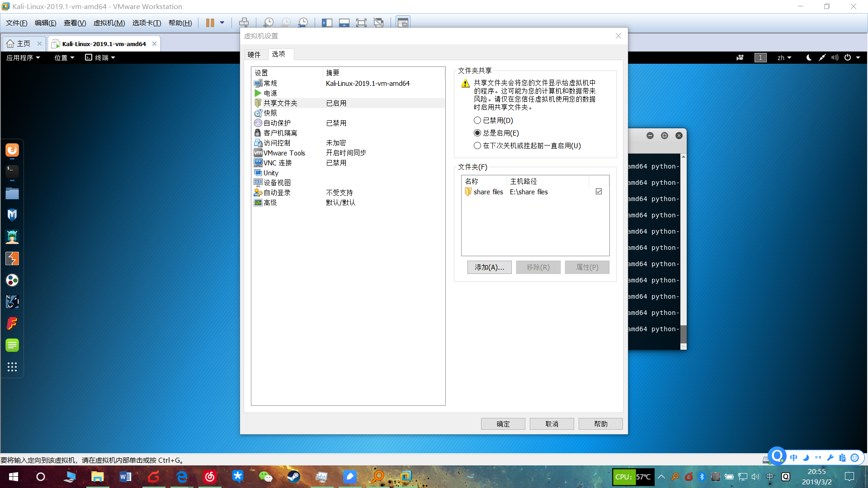Screen dimensions: 868x488
Task: Launch Metasploit from the Kali dock
Action: pos(12,215)
